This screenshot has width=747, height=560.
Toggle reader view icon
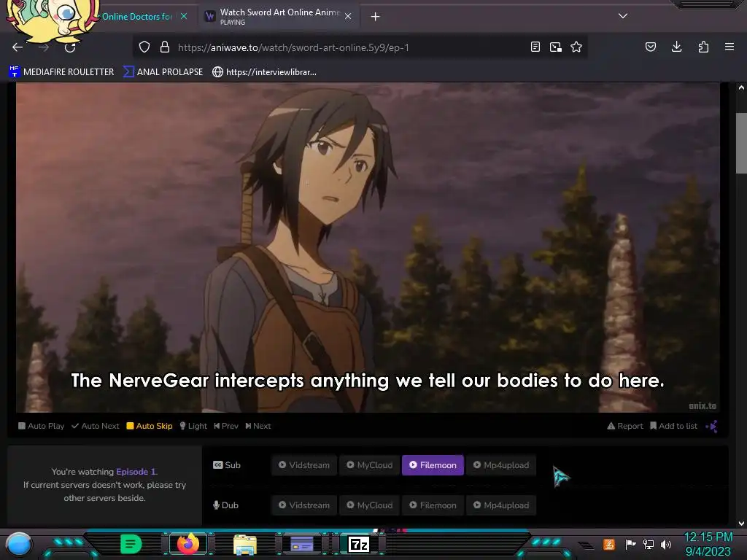[535, 47]
